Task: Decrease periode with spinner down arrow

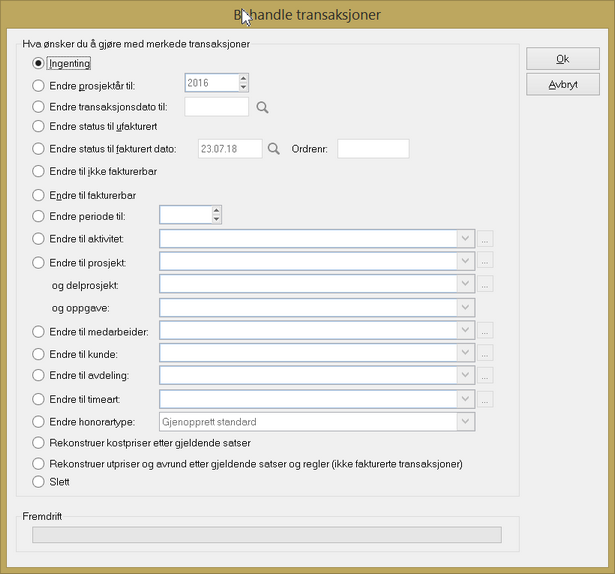Action: [217, 219]
